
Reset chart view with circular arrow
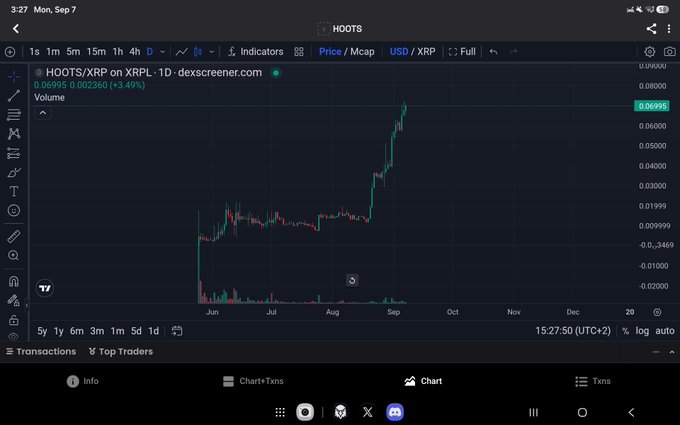tap(352, 281)
